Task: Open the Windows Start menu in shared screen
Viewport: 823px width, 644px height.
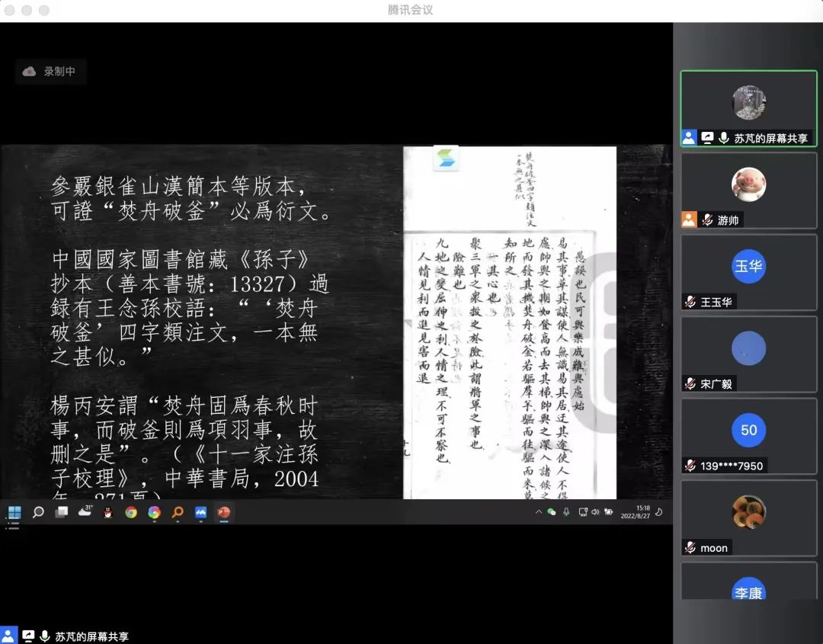Action: tap(14, 512)
